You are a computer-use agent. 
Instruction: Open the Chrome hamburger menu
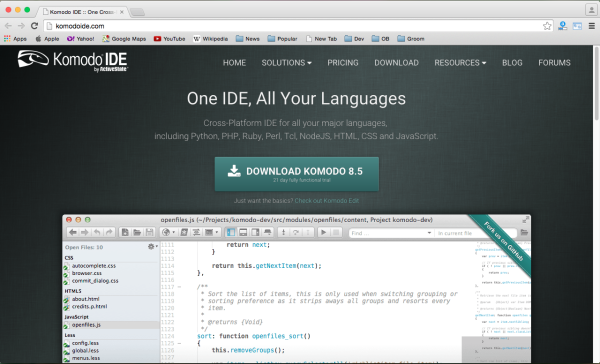[592, 26]
